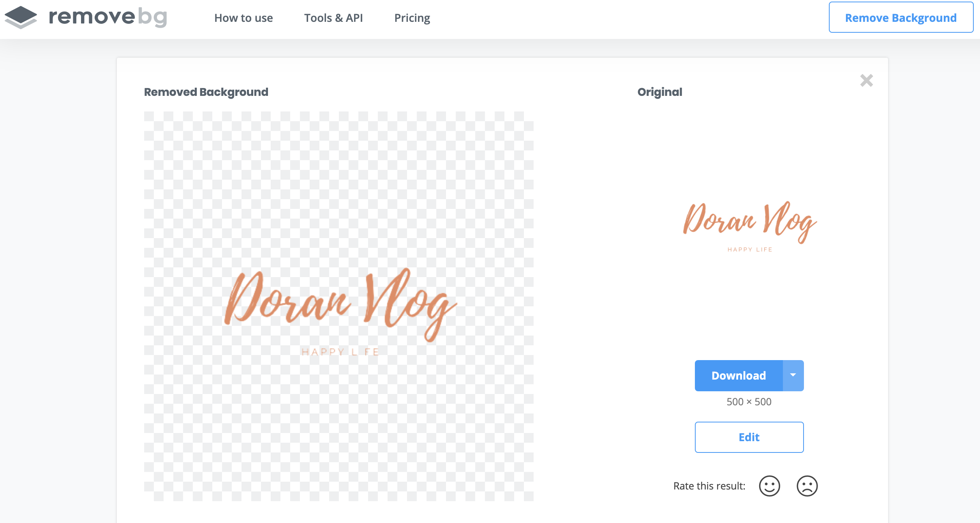Rate the result with the happy smiley
Image resolution: width=980 pixels, height=523 pixels.
[769, 486]
